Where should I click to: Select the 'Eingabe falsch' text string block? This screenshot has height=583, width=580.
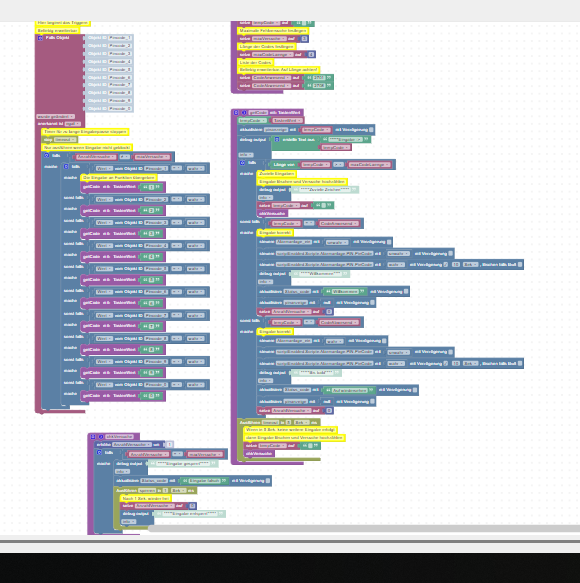pos(204,481)
